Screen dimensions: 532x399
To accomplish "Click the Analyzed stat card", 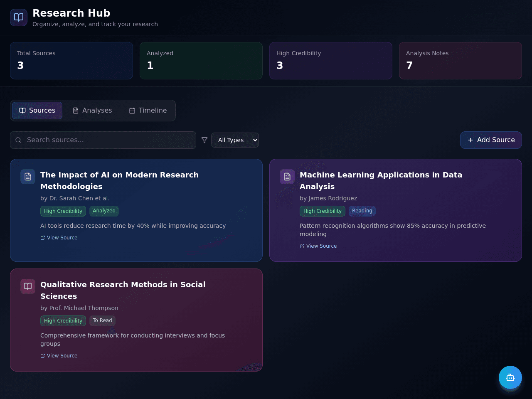I will (201, 61).
